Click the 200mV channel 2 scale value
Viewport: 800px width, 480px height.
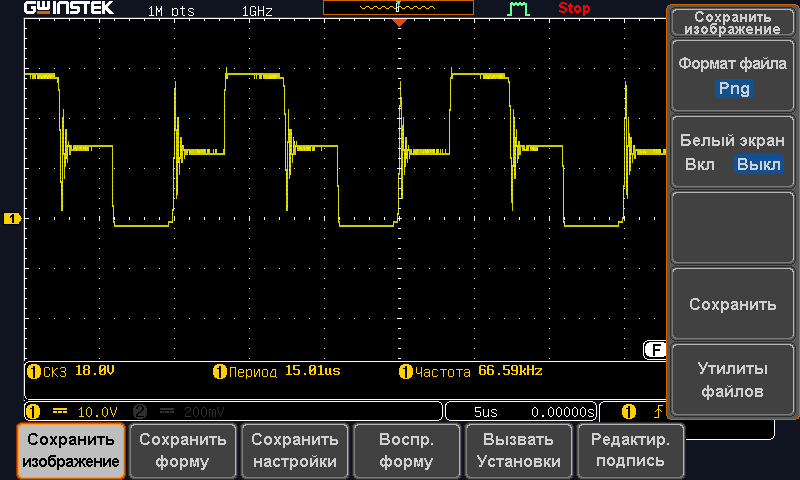(x=204, y=412)
